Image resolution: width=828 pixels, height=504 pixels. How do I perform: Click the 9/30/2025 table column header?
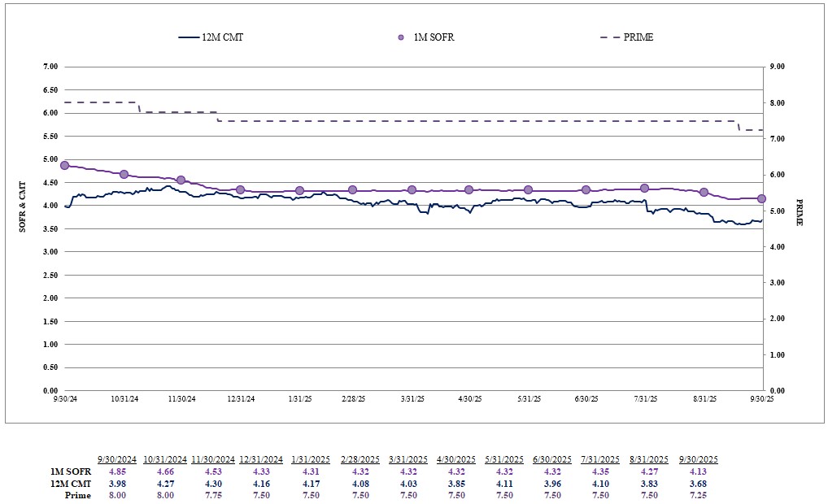pyautogui.click(x=695, y=459)
